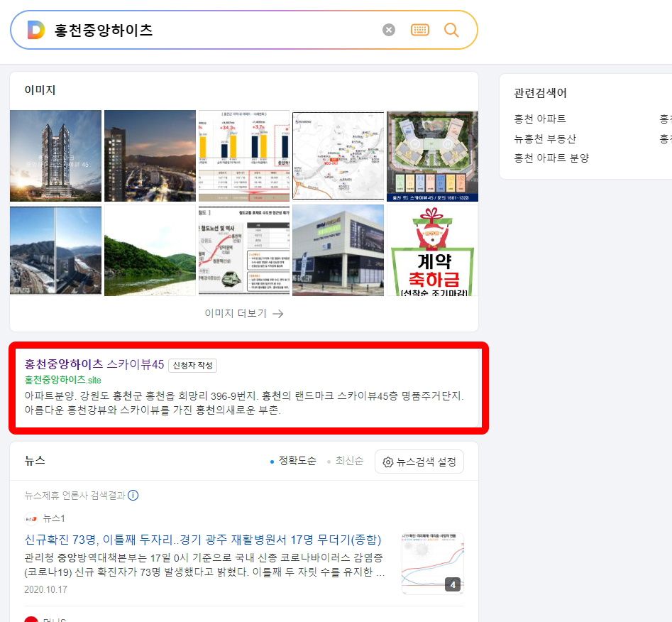Open the 신규확진 73명 news headline
Screen dimensions: 672x622
coord(203,540)
